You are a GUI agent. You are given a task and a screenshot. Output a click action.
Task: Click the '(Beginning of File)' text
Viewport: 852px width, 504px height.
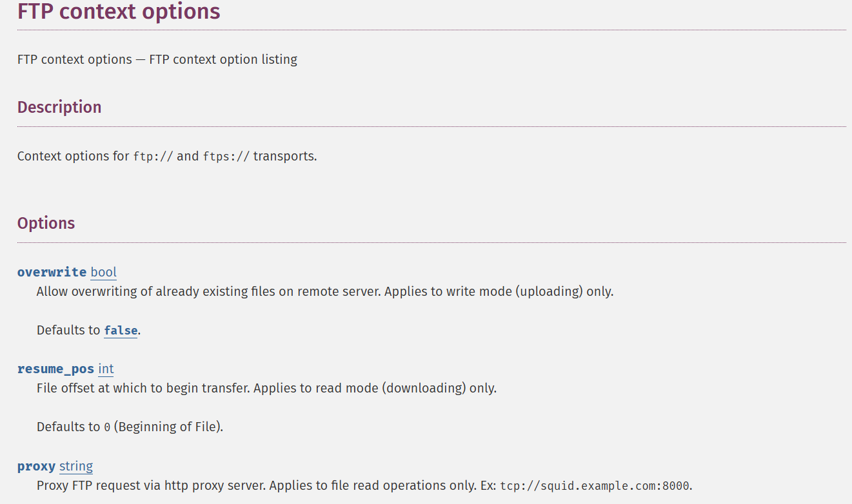(x=168, y=427)
